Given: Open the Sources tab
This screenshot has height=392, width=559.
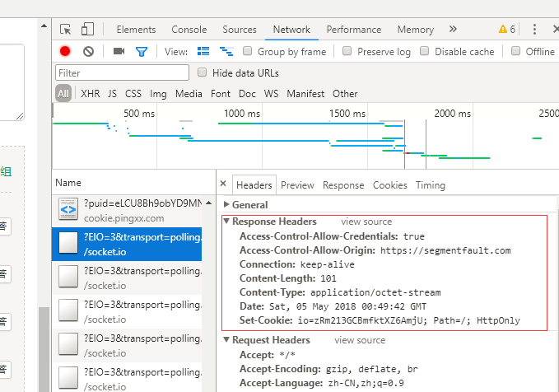Looking at the screenshot, I should point(240,30).
